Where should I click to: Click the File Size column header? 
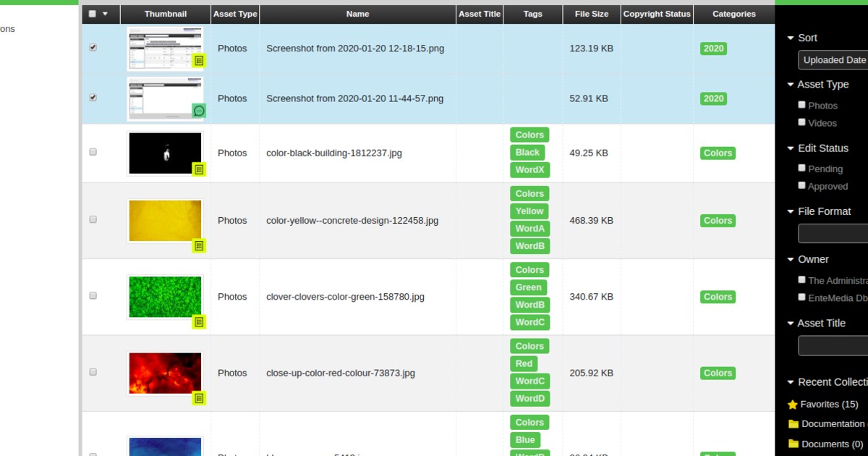(x=592, y=14)
